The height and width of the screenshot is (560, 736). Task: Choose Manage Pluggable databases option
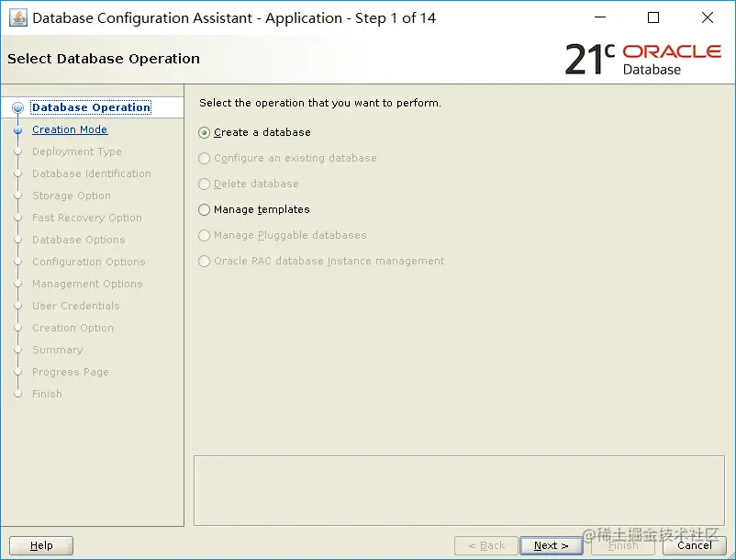pos(282,235)
